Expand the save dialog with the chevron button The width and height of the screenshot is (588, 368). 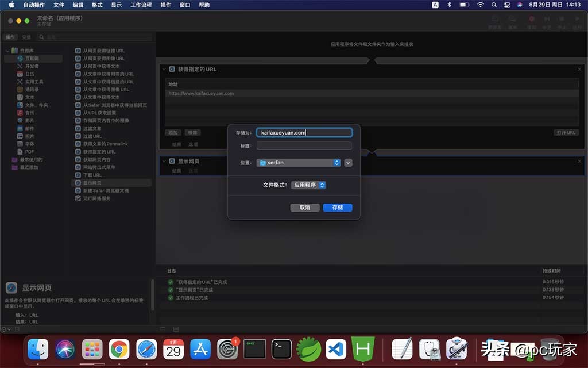[348, 163]
